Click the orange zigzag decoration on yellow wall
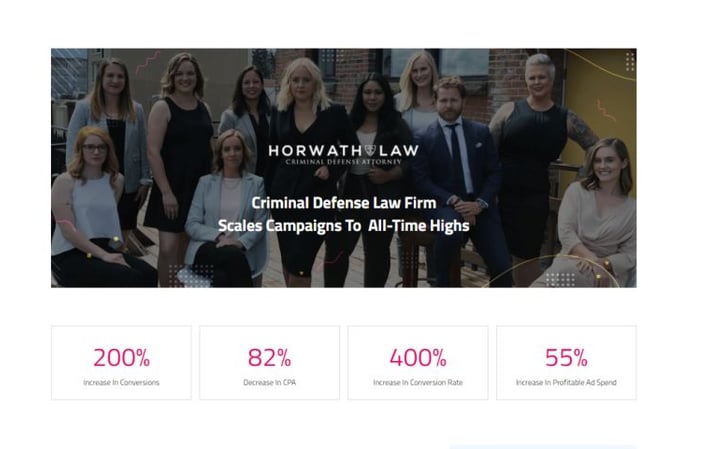 (x=605, y=110)
